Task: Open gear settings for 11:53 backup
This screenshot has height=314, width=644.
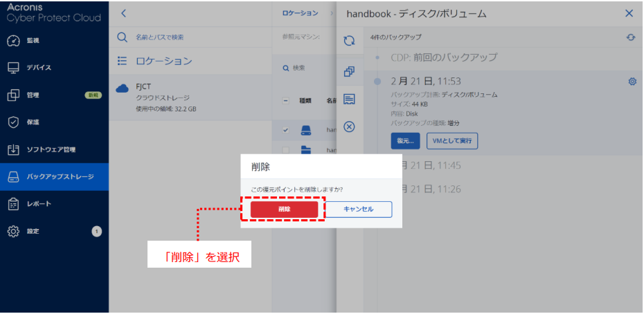Action: coord(632,82)
